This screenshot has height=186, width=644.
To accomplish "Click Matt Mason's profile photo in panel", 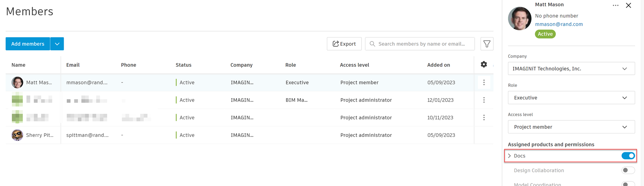I will (519, 18).
